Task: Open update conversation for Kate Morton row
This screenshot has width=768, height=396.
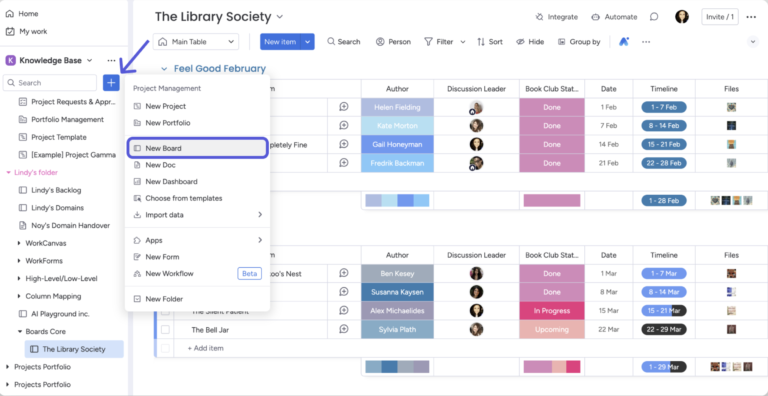Action: coord(344,125)
